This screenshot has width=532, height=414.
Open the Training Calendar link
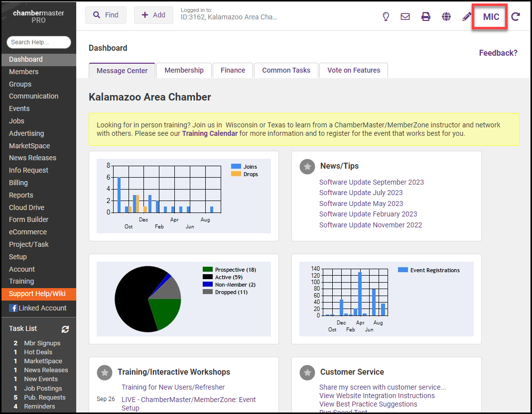(210, 133)
